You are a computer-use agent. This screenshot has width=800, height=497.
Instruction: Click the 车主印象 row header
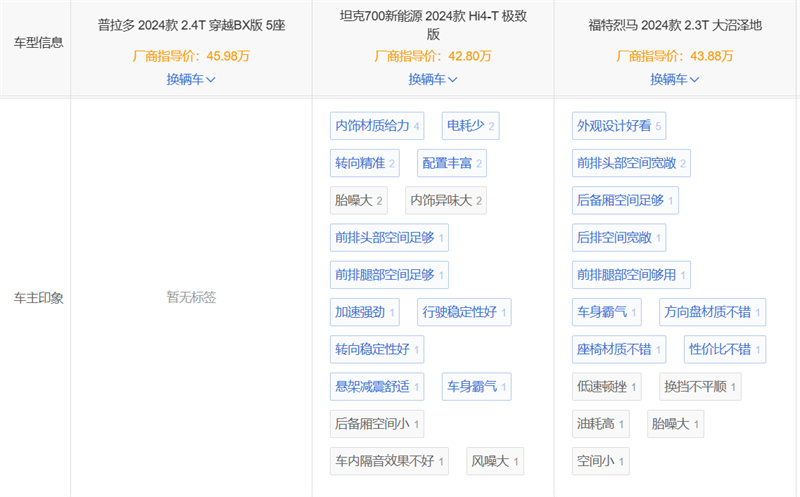click(x=38, y=297)
